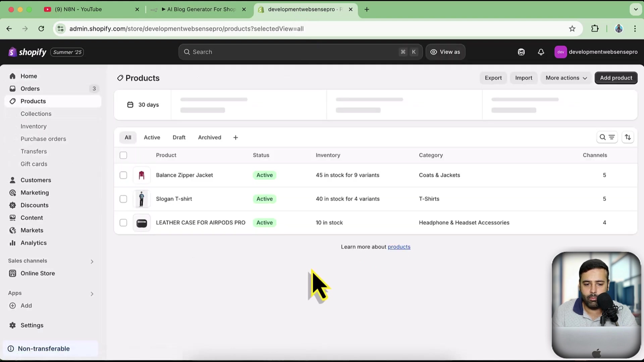The height and width of the screenshot is (362, 644).
Task: Toggle select-all products header checkbox
Action: point(123,155)
